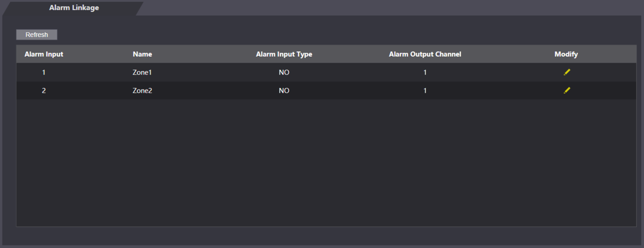
Task: Click alarm input number 2 cell
Action: coord(44,91)
